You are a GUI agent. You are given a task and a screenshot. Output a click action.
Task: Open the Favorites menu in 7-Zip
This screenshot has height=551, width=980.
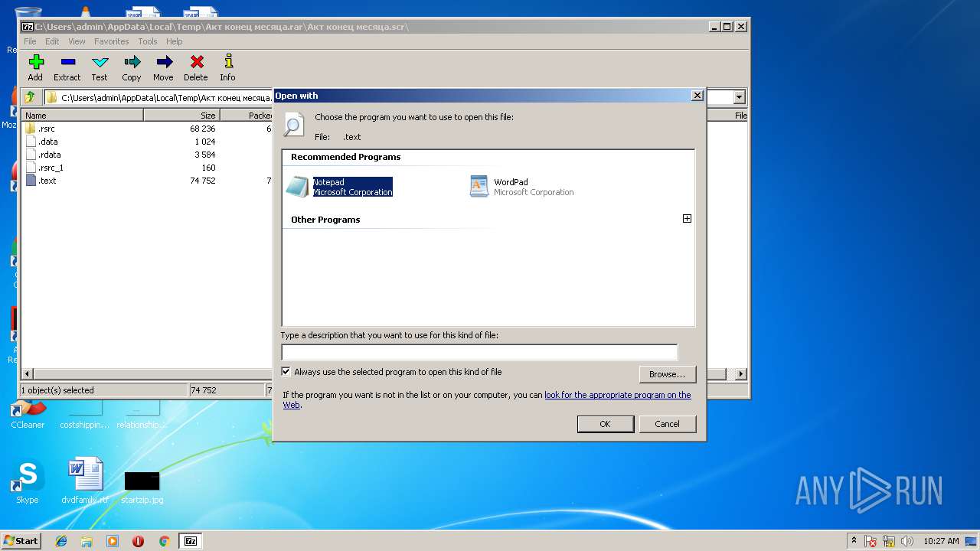pyautogui.click(x=112, y=41)
